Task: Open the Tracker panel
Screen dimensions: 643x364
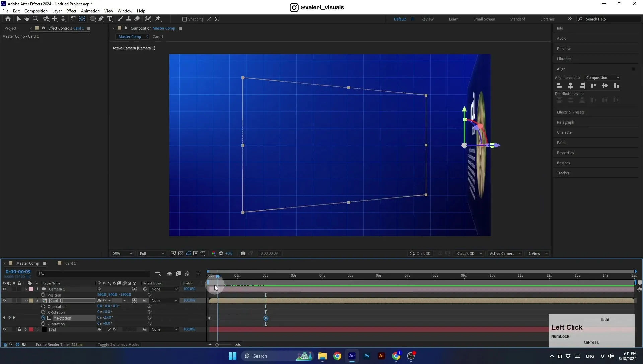Action: pos(563,173)
